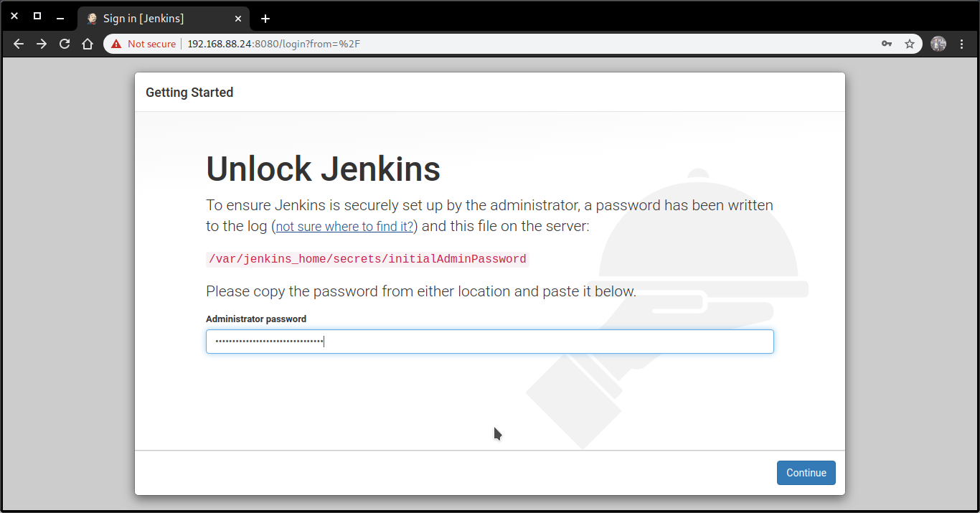Click the Jenkins favicon in the tab

point(92,19)
